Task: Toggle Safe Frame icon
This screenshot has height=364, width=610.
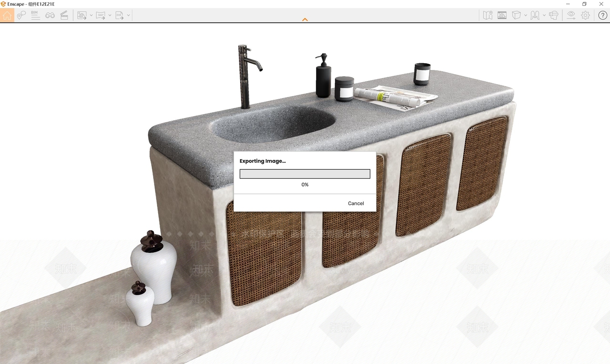Action: pyautogui.click(x=502, y=15)
